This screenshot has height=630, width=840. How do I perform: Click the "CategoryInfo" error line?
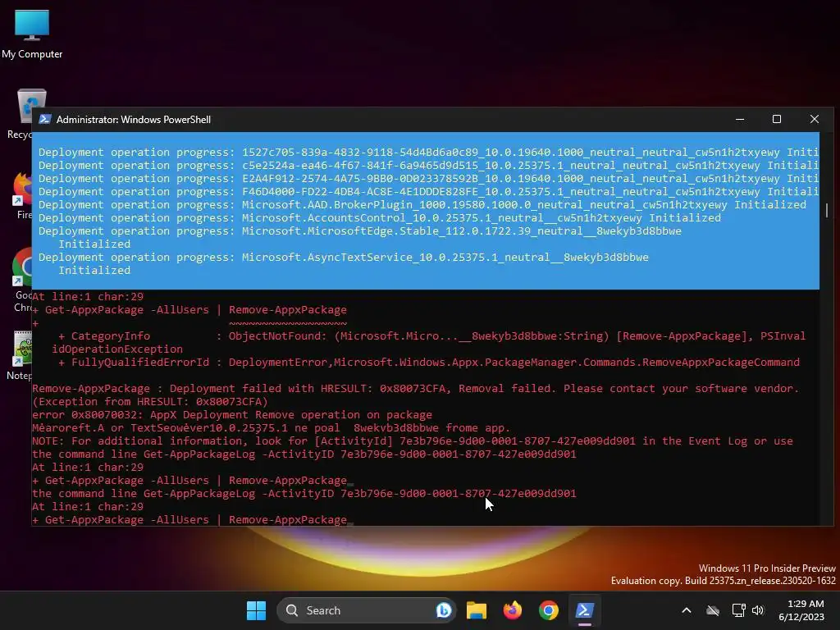428,342
